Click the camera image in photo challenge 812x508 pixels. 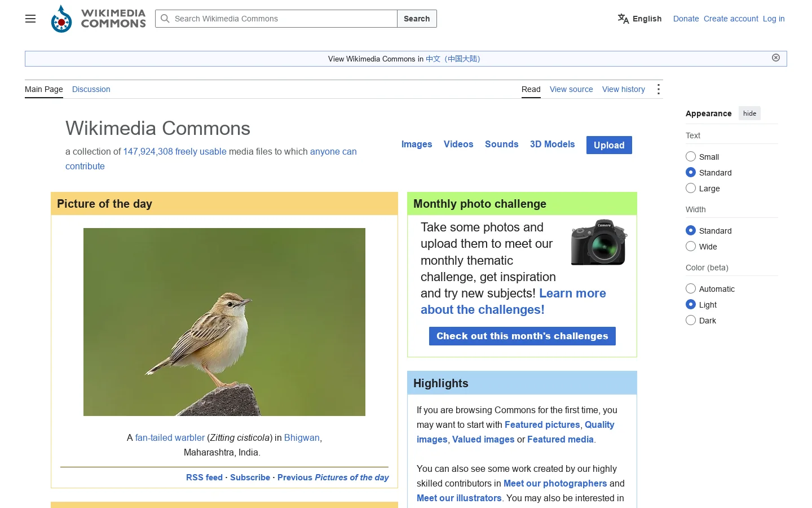coord(599,242)
